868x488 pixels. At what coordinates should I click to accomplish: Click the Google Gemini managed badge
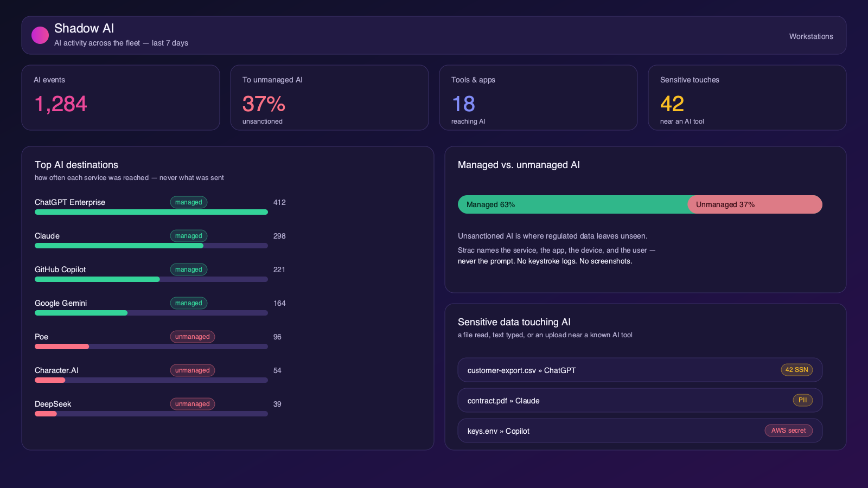189,303
